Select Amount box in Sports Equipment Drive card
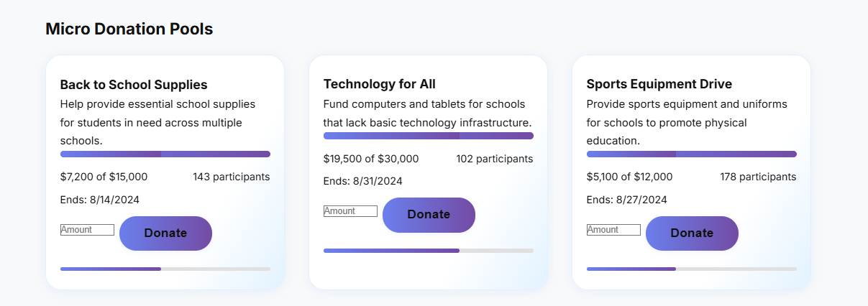868x306 pixels. 613,230
